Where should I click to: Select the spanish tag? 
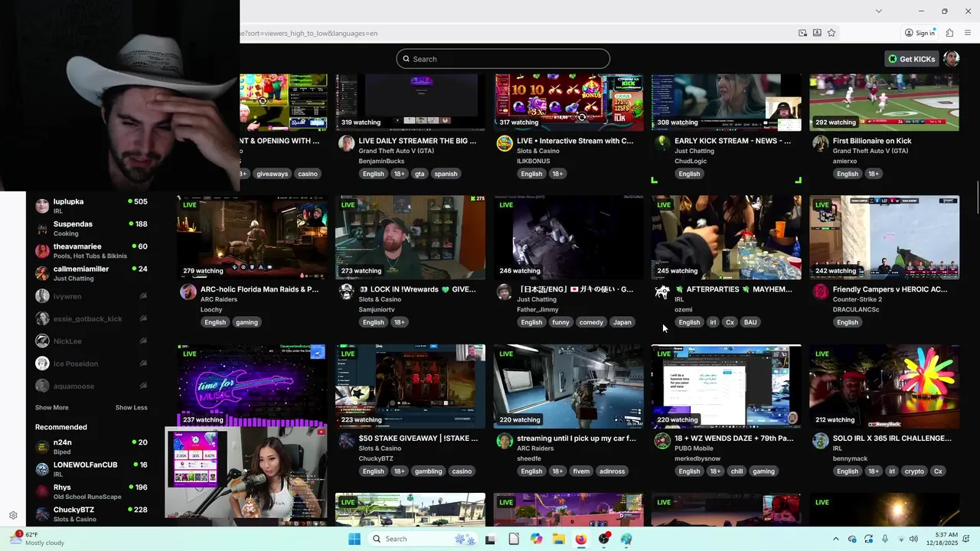coord(446,174)
